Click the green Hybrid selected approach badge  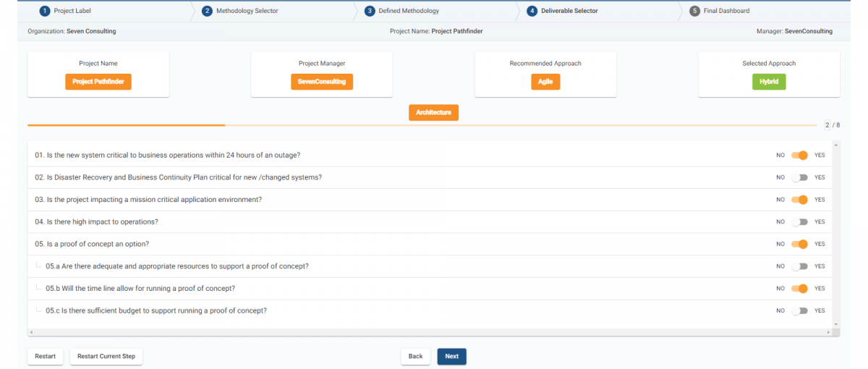tap(769, 82)
